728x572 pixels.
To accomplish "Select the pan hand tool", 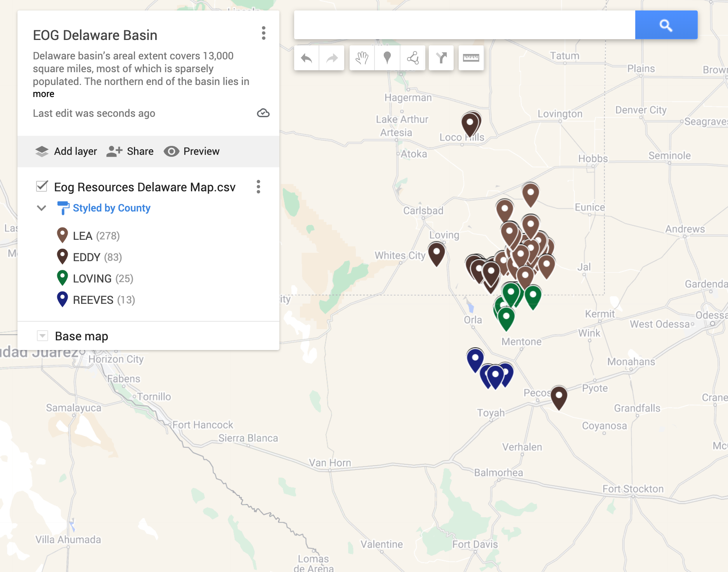I will tap(362, 58).
